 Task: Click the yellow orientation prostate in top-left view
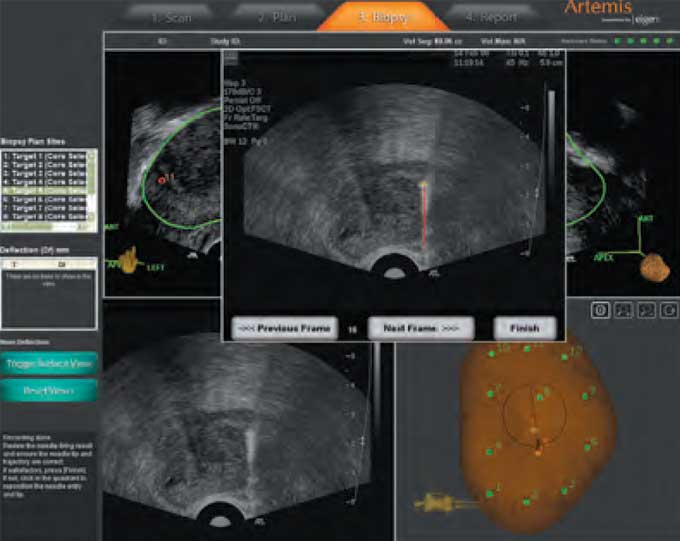[x=129, y=261]
